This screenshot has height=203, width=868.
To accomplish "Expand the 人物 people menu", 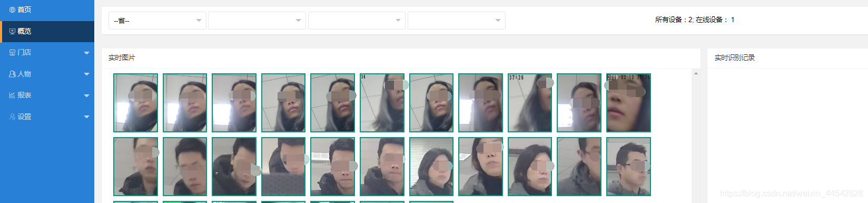I will coord(47,74).
